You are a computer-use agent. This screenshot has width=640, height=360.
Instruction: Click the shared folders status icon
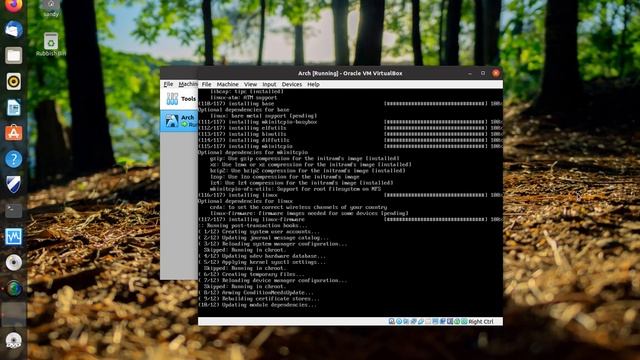(428, 322)
